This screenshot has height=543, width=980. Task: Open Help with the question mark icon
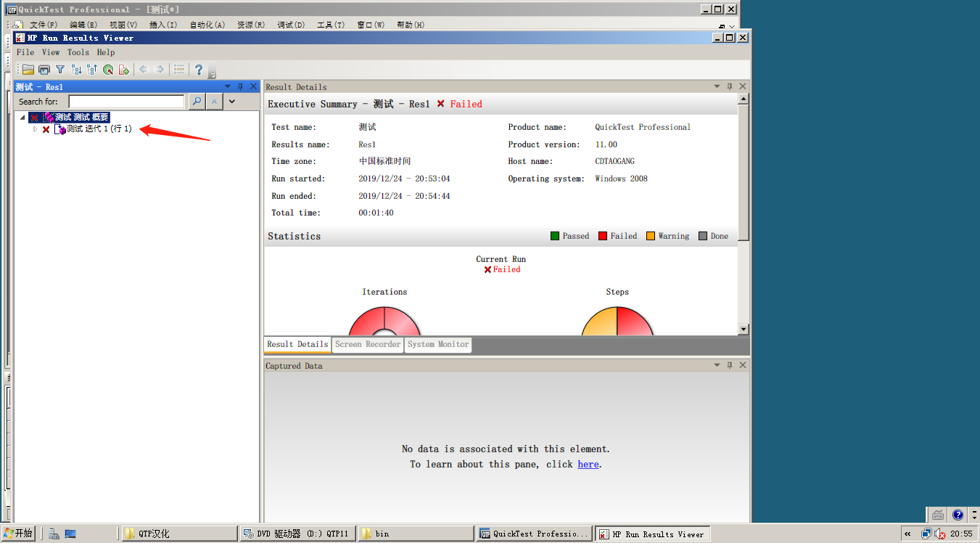tap(199, 70)
